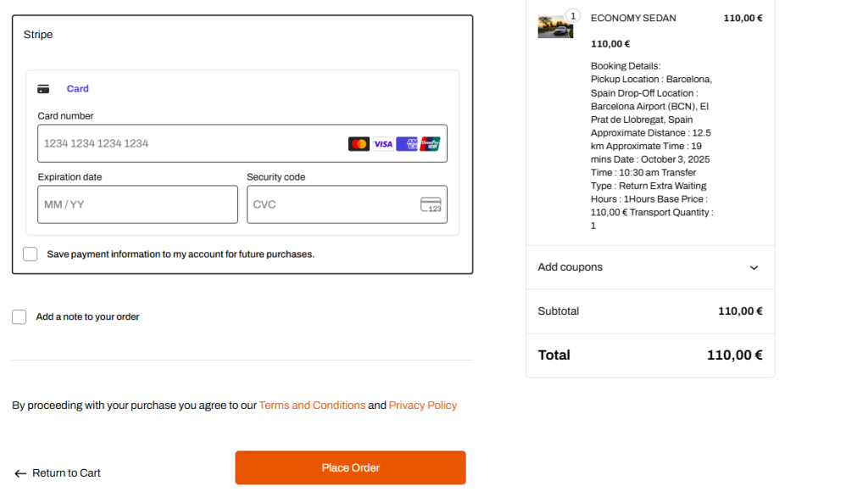The height and width of the screenshot is (492, 868).
Task: Click the Visa card icon
Action: point(383,144)
